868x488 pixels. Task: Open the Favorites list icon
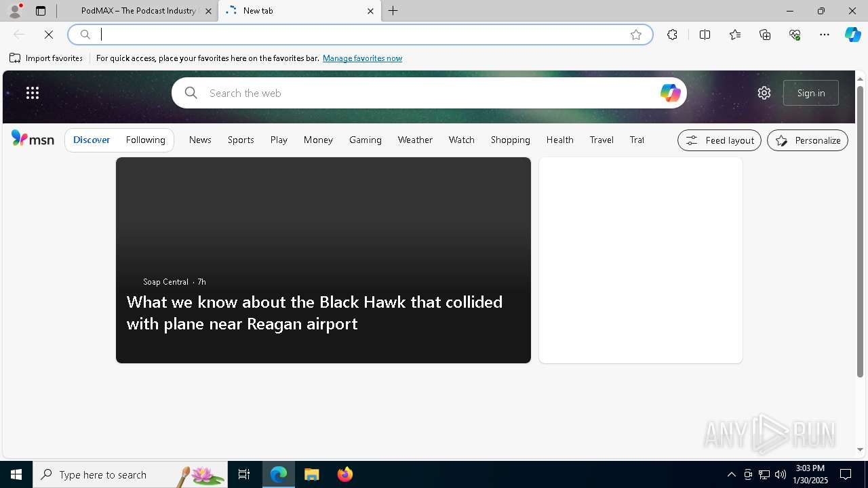pyautogui.click(x=735, y=35)
